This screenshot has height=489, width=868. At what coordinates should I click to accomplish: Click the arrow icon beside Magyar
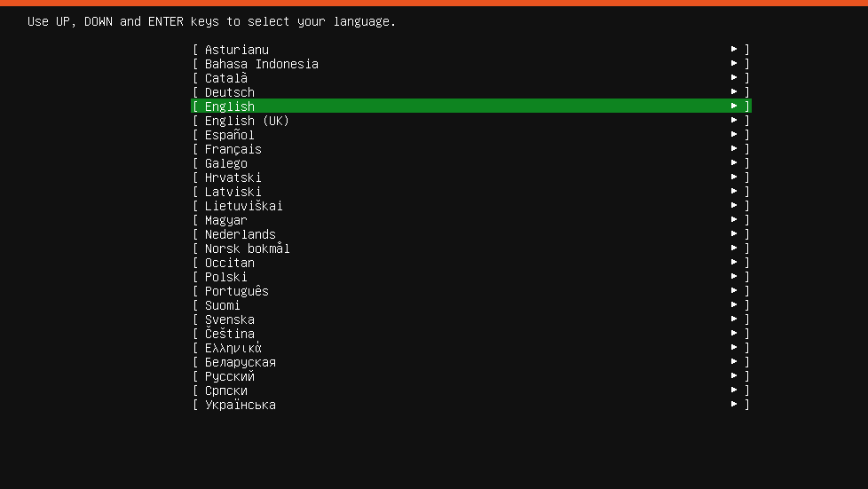(734, 219)
